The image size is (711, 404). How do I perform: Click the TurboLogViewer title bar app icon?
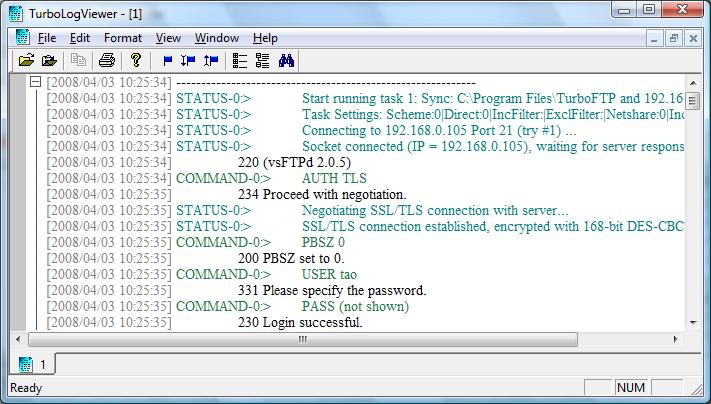15,14
